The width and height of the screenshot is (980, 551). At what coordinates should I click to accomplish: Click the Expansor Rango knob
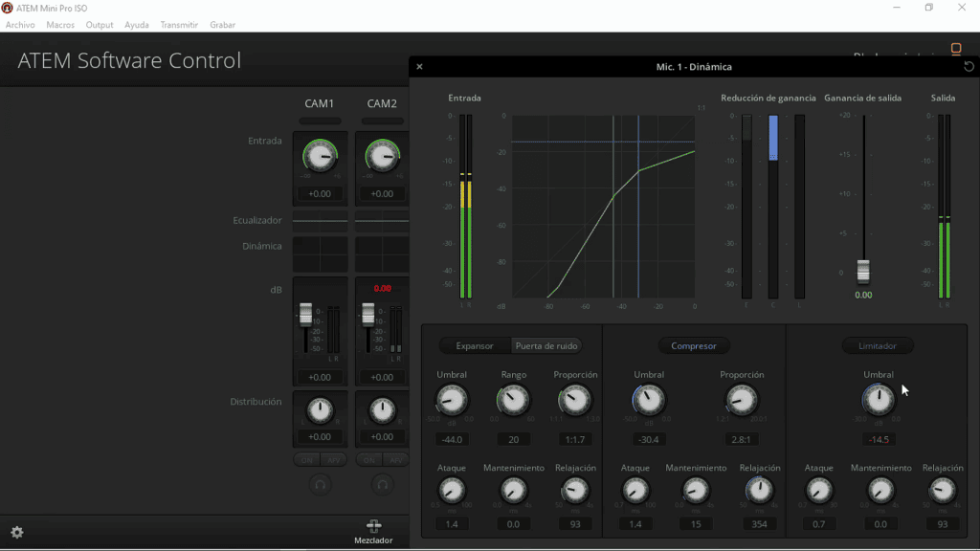tap(513, 401)
